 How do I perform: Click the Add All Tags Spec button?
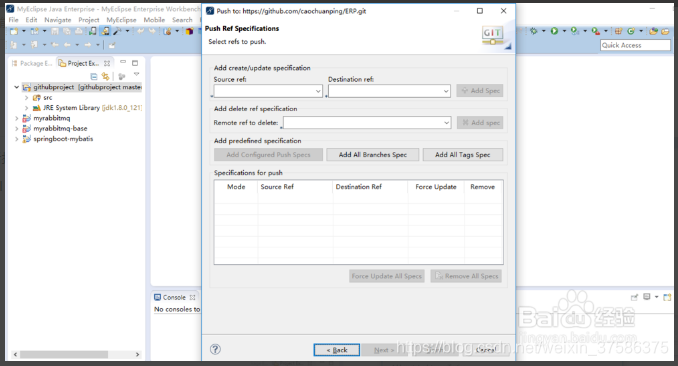463,154
